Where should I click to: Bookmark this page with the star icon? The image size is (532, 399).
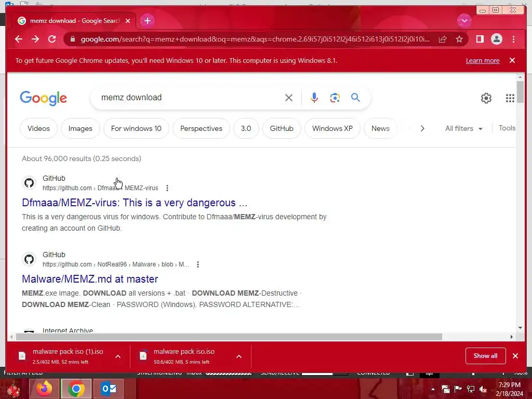click(459, 39)
